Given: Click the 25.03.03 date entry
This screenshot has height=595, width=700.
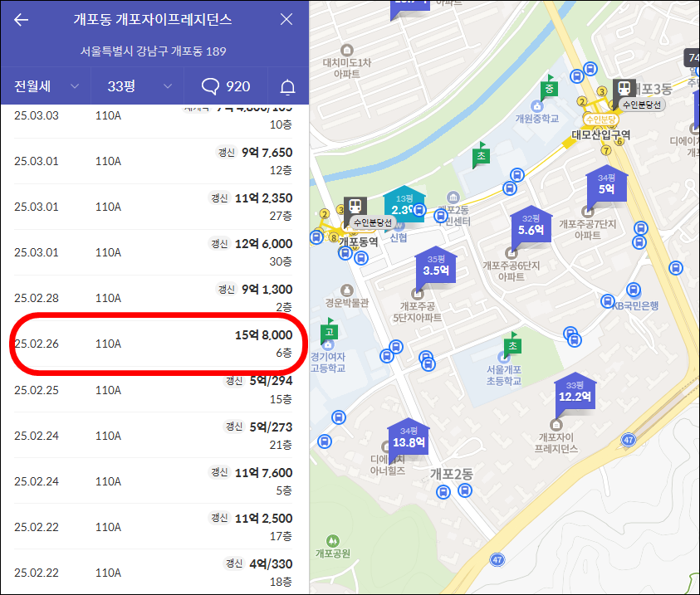Looking at the screenshot, I should click(37, 115).
